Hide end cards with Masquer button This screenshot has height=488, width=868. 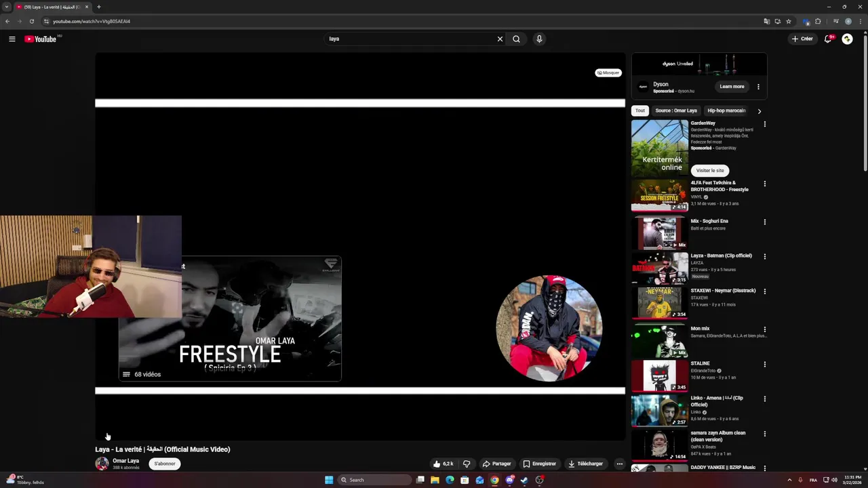[608, 73]
